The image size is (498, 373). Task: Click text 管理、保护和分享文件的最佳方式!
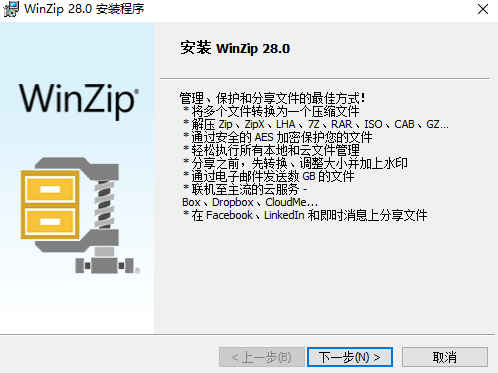tap(272, 98)
